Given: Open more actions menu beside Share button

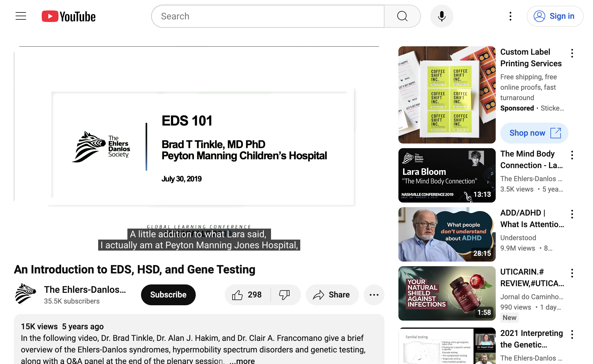Looking at the screenshot, I should click(374, 295).
